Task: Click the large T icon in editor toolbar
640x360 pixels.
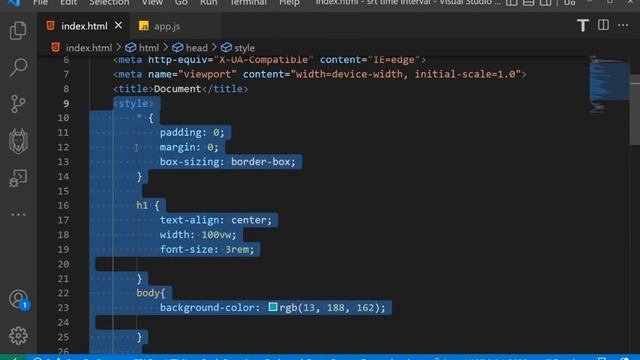Action: coord(582,26)
